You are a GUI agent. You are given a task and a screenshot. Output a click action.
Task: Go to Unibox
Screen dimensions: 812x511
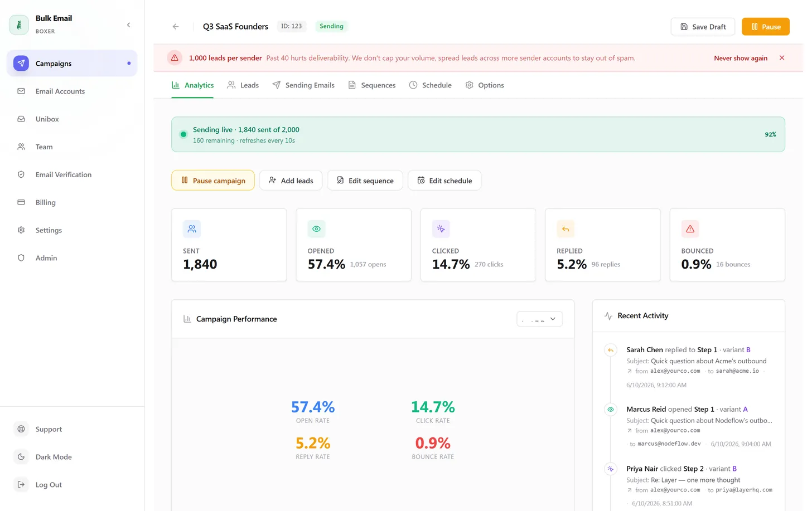(72, 119)
